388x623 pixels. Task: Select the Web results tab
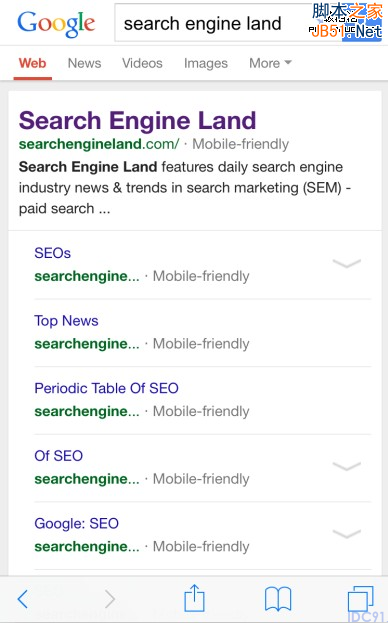33,63
